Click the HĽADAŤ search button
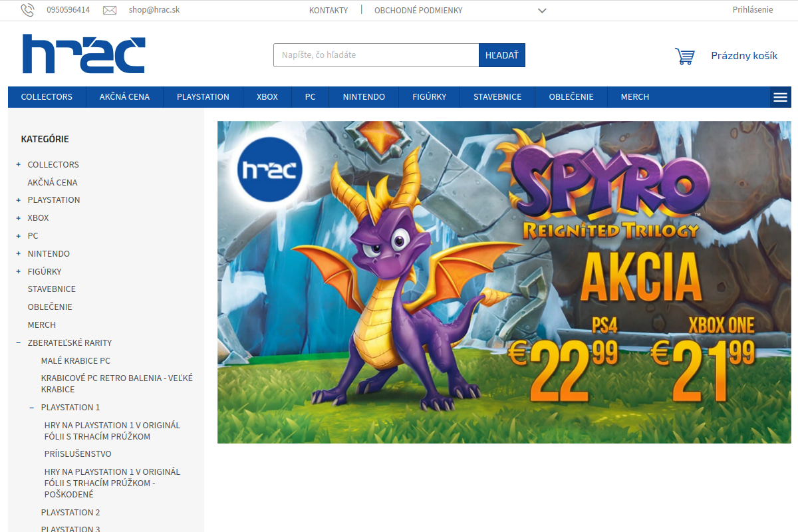Image resolution: width=798 pixels, height=532 pixels. 502,55
